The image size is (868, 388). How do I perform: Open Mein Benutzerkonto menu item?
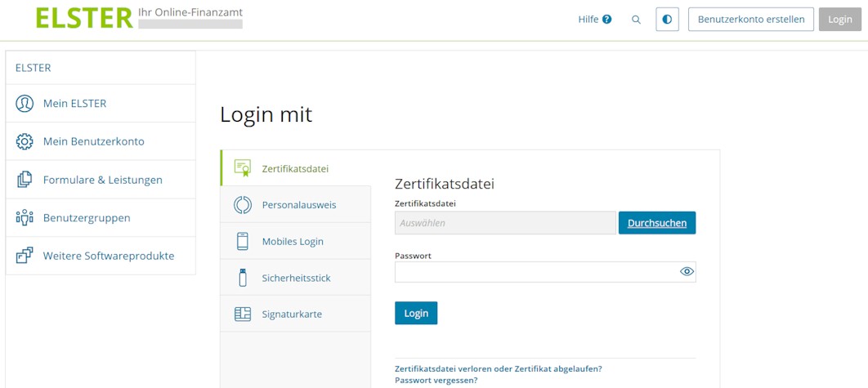point(101,141)
